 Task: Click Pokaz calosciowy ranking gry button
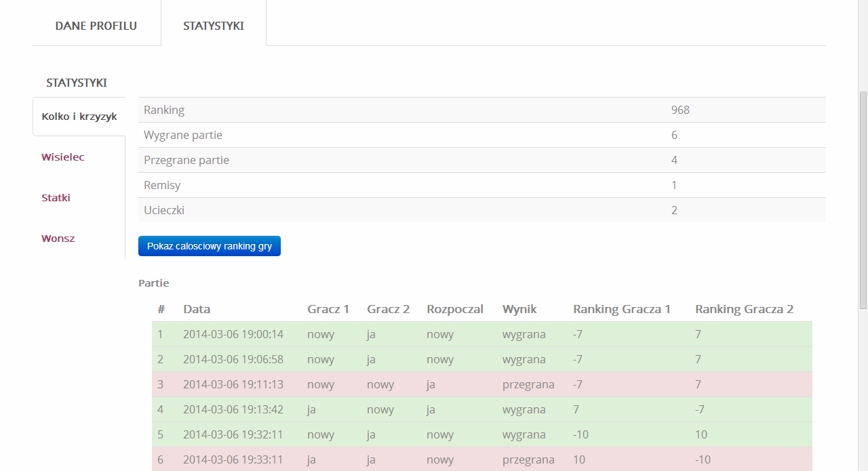click(210, 246)
